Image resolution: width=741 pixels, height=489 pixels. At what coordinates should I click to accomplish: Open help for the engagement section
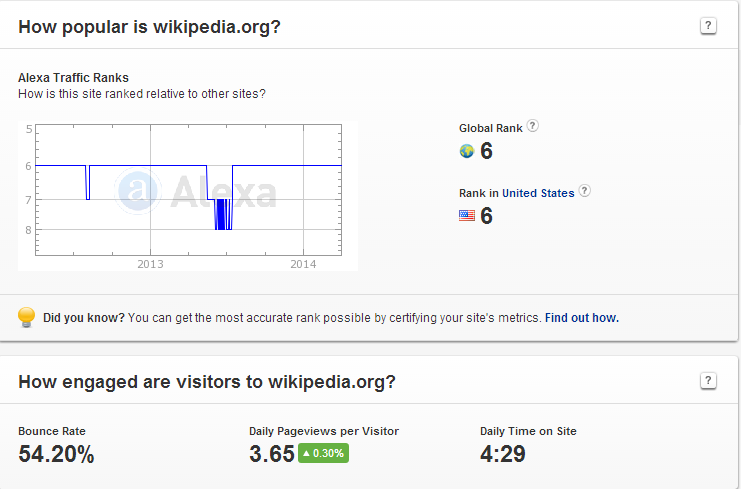point(708,380)
